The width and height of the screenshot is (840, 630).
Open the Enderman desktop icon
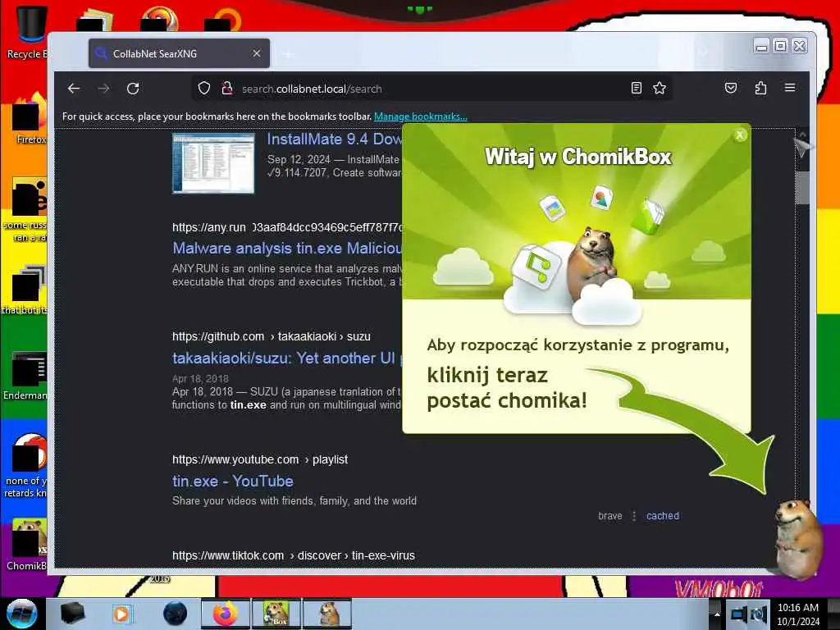25,375
